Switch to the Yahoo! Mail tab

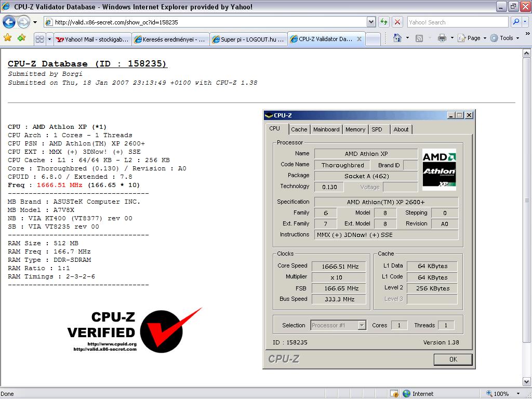tap(92, 39)
